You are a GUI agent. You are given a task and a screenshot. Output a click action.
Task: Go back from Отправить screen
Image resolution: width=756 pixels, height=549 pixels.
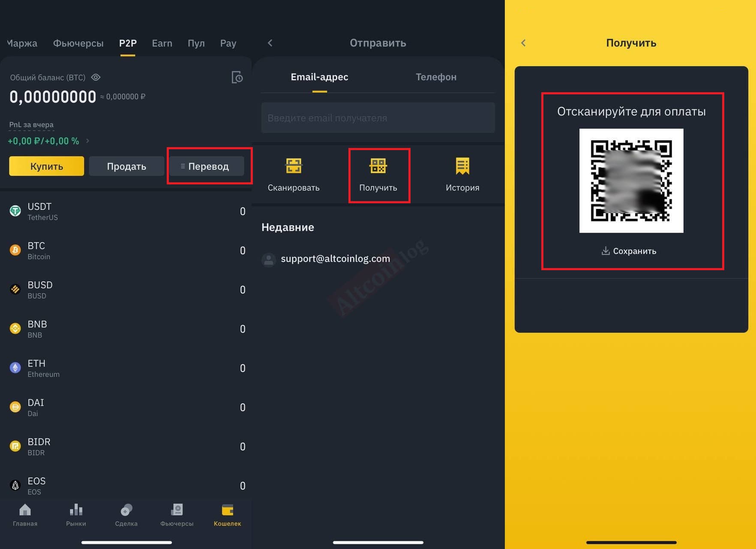pyautogui.click(x=270, y=43)
